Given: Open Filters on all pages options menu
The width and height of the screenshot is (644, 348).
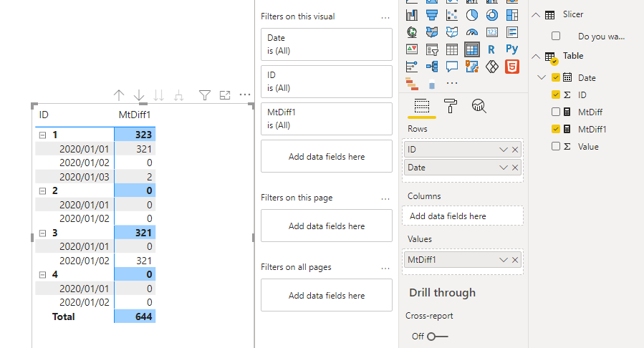Looking at the screenshot, I should tap(385, 269).
